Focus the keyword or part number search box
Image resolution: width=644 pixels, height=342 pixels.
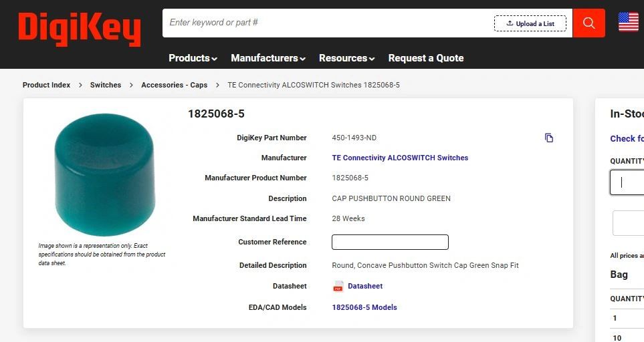tap(328, 23)
